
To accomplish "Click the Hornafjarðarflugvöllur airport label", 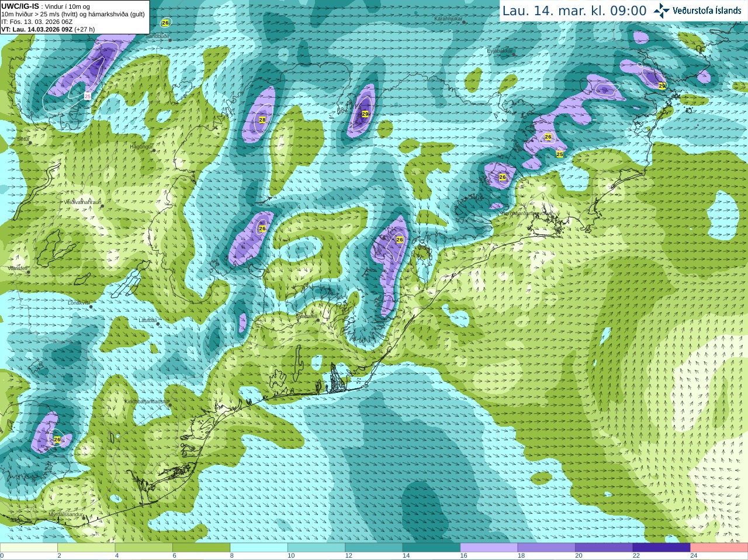I will [528, 213].
